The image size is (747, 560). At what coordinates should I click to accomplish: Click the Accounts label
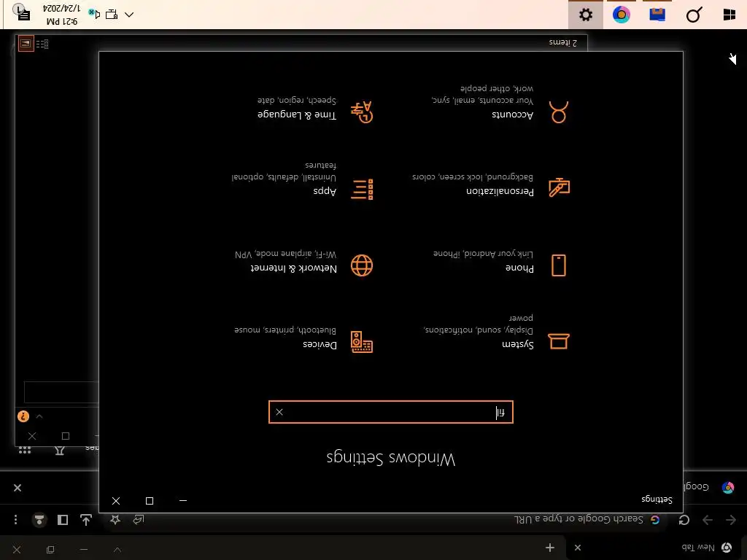513,114
